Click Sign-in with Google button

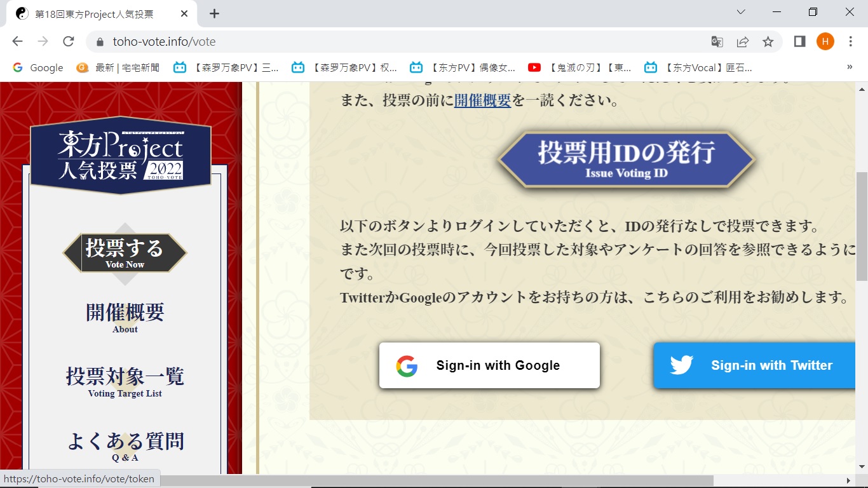tap(489, 365)
